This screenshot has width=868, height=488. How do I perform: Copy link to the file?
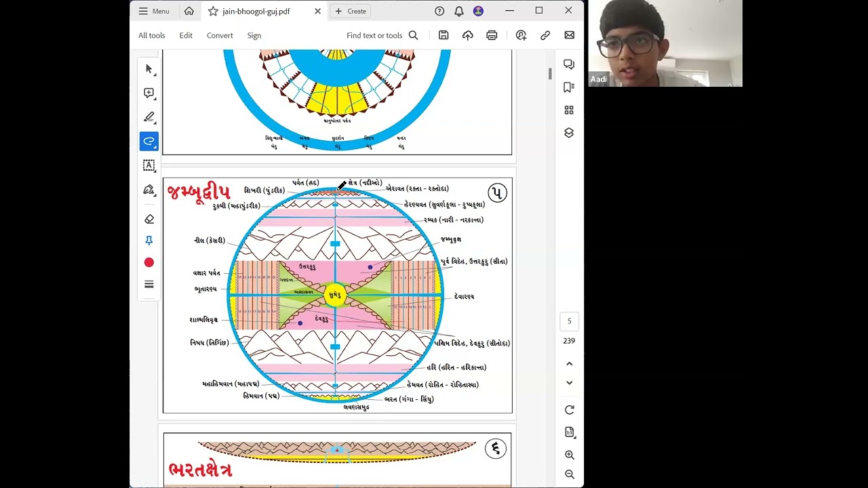coord(545,35)
